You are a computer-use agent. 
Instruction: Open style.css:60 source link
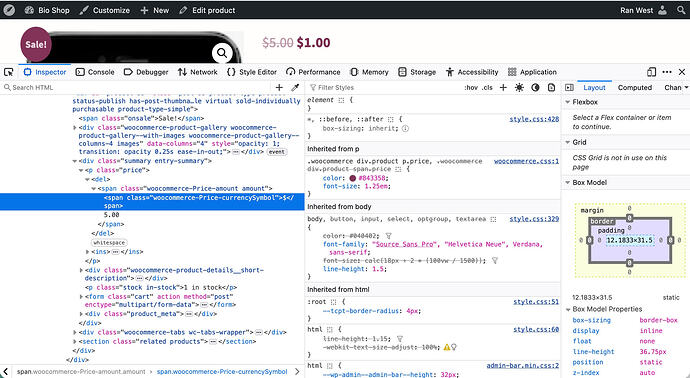(536, 329)
